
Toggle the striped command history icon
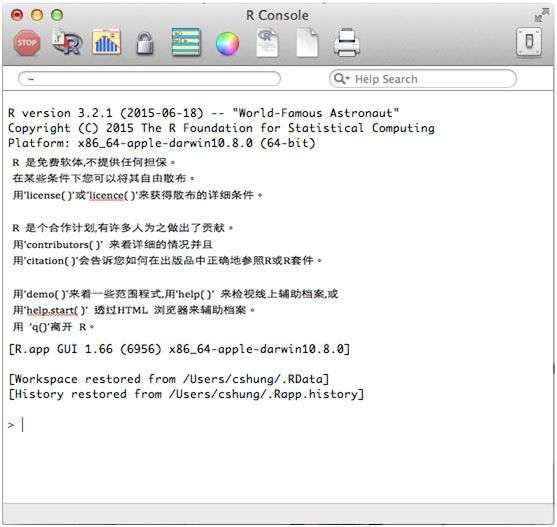(186, 42)
